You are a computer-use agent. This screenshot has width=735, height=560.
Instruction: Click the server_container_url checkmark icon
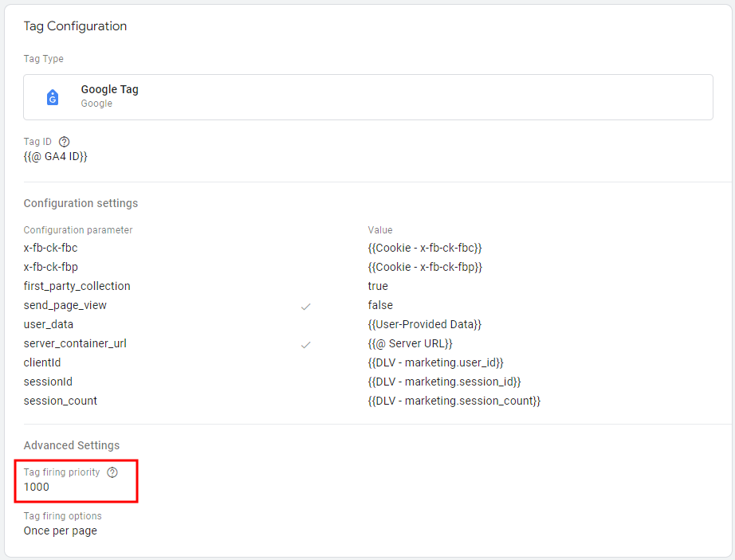tap(305, 345)
